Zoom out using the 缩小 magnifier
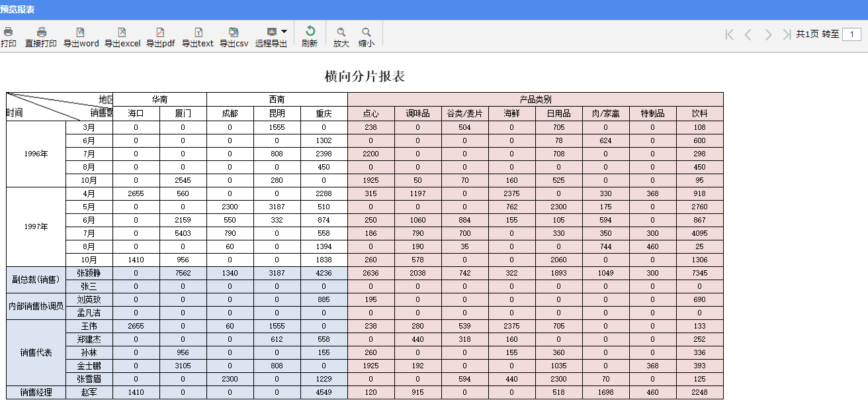The width and height of the screenshot is (868, 412). (x=366, y=32)
